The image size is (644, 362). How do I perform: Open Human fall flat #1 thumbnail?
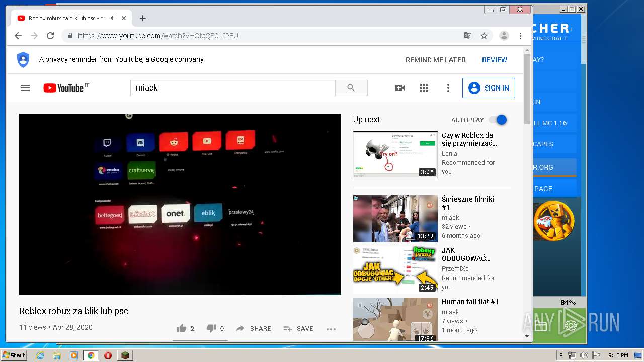click(395, 320)
